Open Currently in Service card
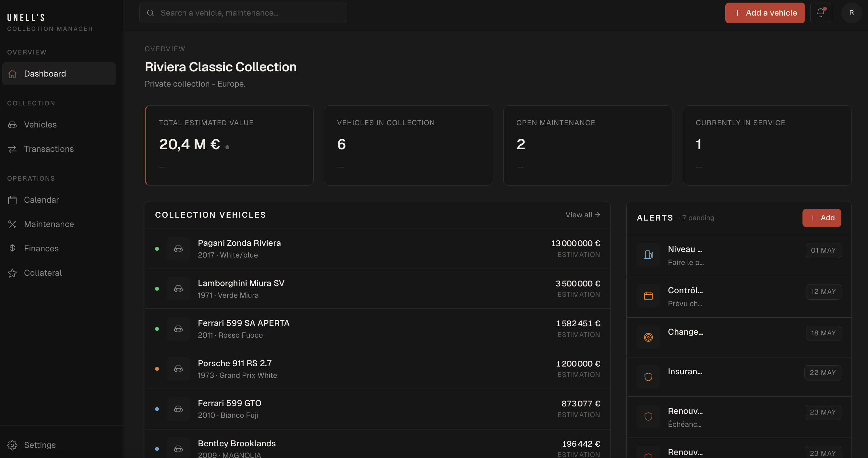The width and height of the screenshot is (868, 458). (x=767, y=145)
